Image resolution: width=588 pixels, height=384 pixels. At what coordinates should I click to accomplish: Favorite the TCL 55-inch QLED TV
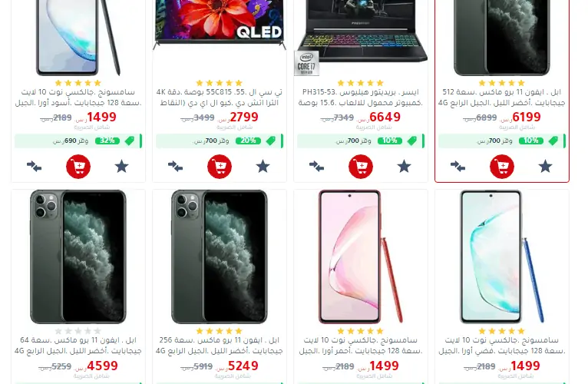pyautogui.click(x=263, y=167)
